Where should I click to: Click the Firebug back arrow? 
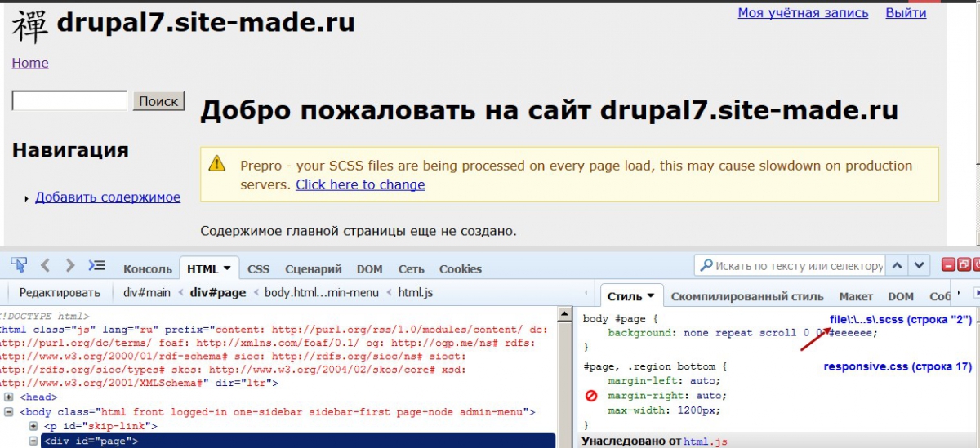coord(45,265)
